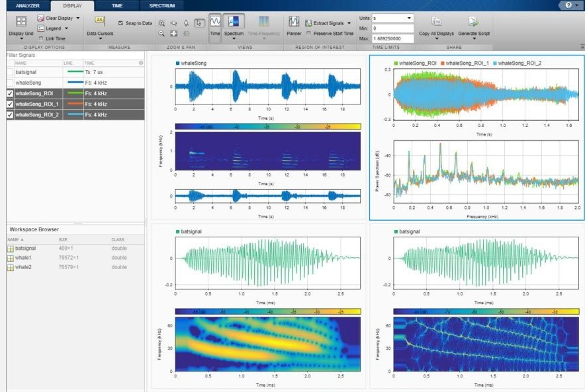Expand the Generate Script dropdown arrow
The height and width of the screenshot is (392, 585).
[474, 39]
